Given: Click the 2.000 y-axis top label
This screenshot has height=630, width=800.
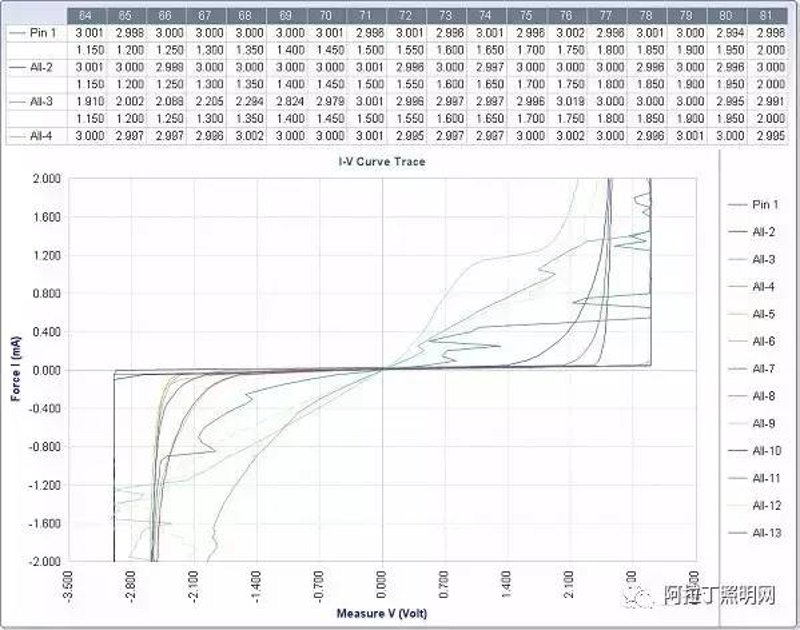Looking at the screenshot, I should [x=47, y=179].
